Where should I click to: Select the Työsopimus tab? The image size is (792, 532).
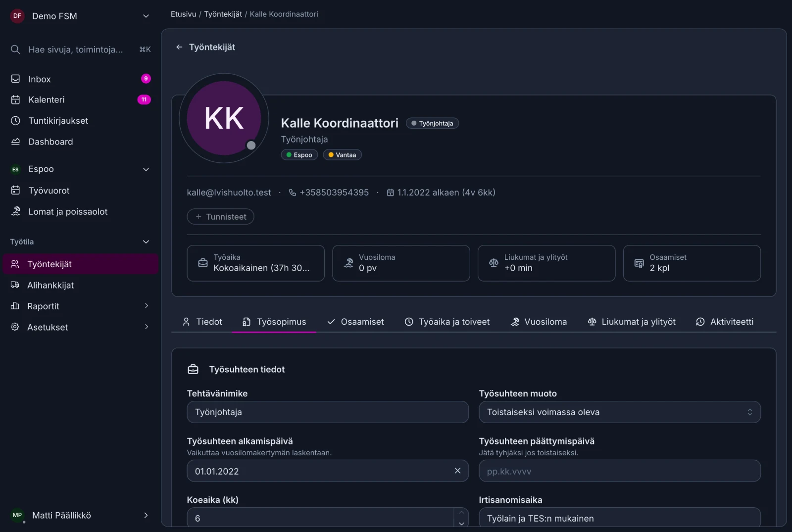(x=274, y=322)
